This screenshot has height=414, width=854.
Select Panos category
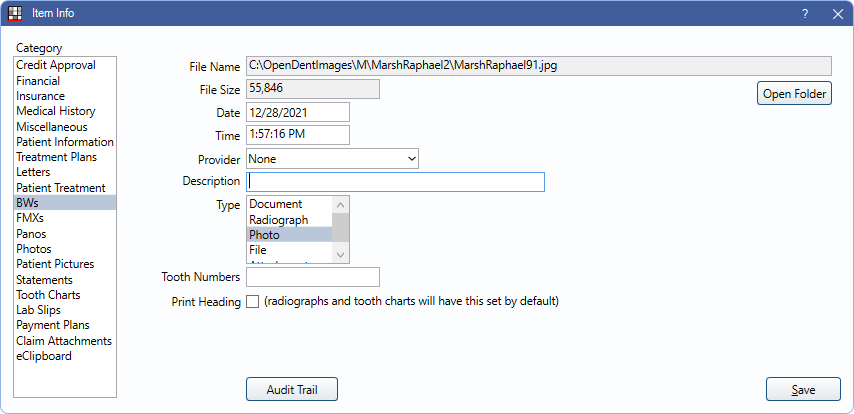coord(33,234)
